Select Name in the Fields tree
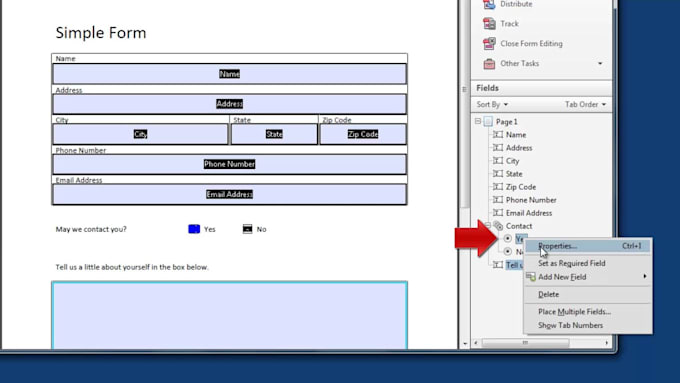680x383 pixels. click(x=516, y=135)
